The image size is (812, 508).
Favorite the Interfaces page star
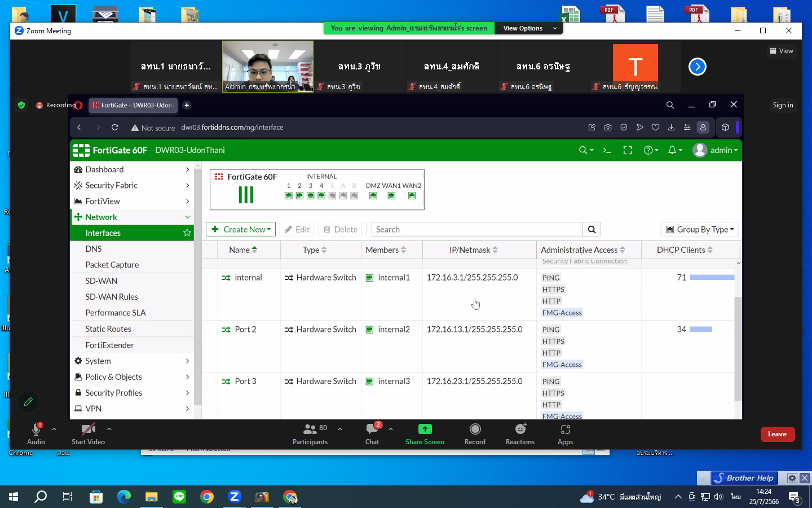pyautogui.click(x=187, y=233)
